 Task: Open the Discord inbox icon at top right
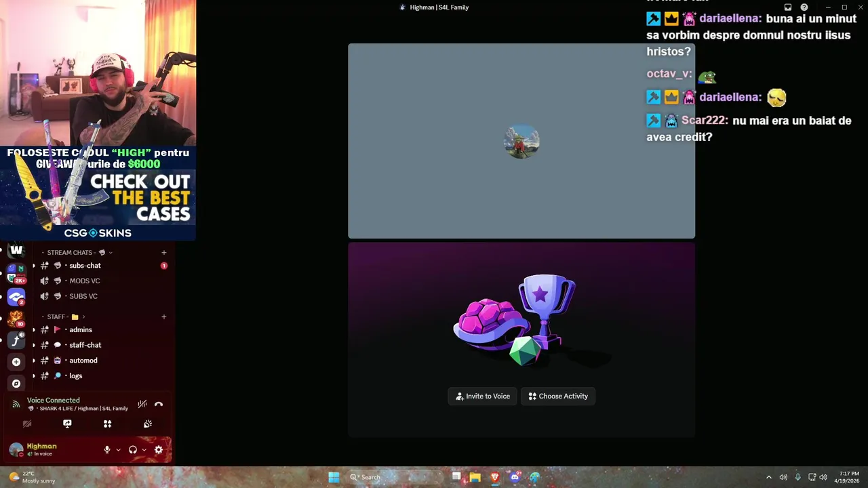(788, 7)
